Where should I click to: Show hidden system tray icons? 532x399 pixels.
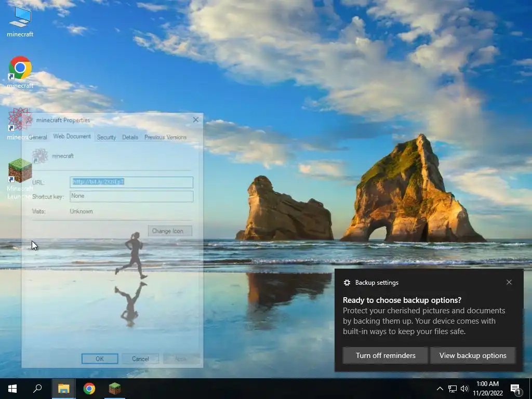(x=440, y=389)
